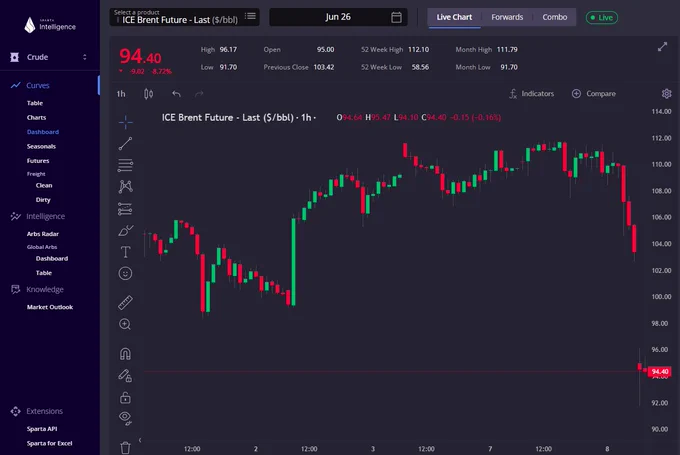Open the emoji icons tool
680x455 pixels.
[x=125, y=273]
